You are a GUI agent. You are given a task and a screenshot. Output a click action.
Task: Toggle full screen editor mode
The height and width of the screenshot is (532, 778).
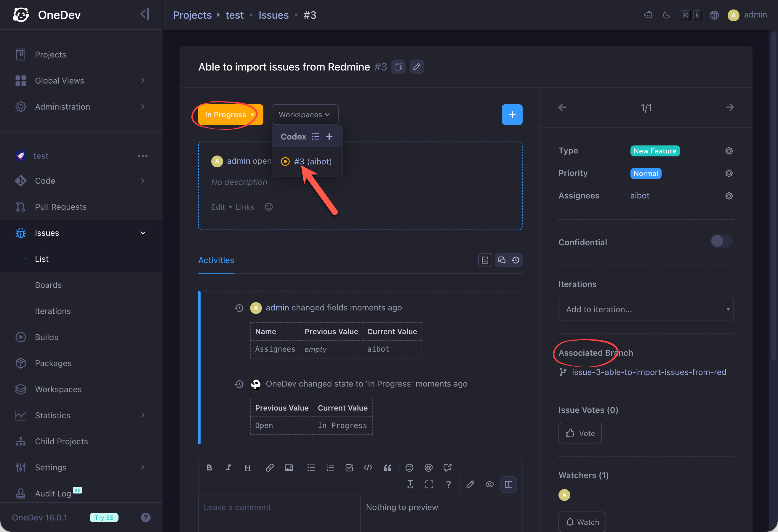pyautogui.click(x=429, y=484)
